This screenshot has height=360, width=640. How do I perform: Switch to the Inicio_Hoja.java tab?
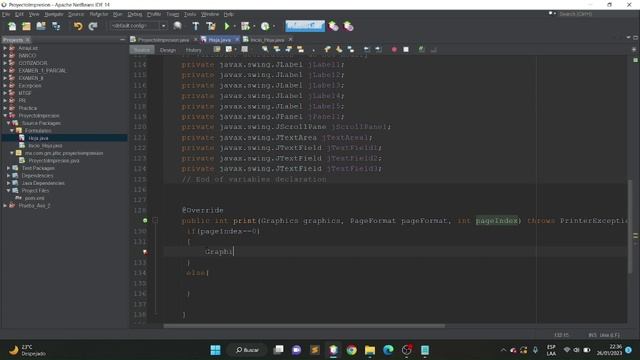[x=267, y=40]
